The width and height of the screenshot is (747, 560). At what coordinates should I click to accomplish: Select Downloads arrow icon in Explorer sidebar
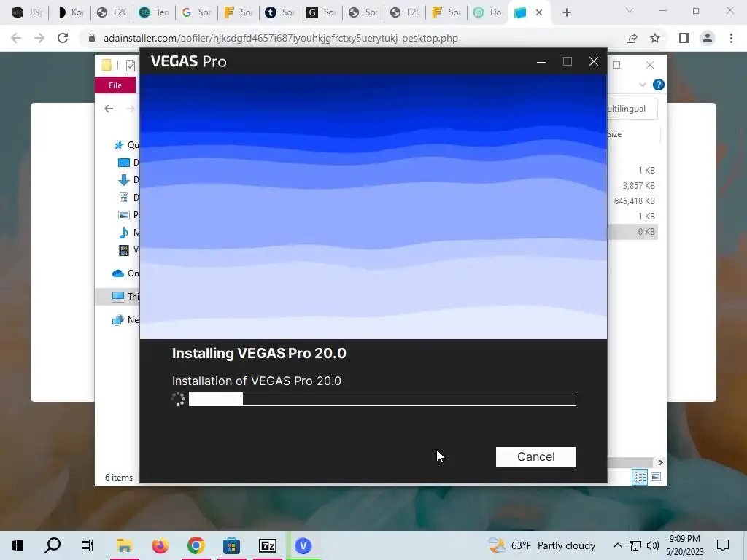point(124,179)
